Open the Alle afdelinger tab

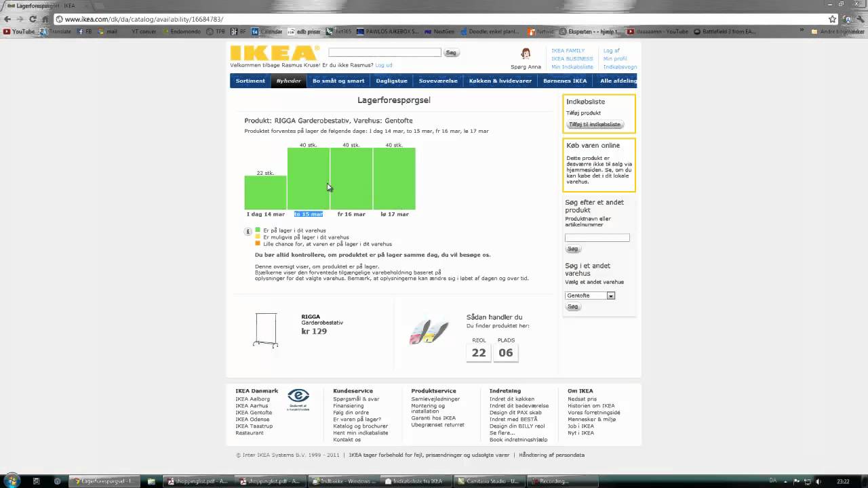[x=616, y=81]
